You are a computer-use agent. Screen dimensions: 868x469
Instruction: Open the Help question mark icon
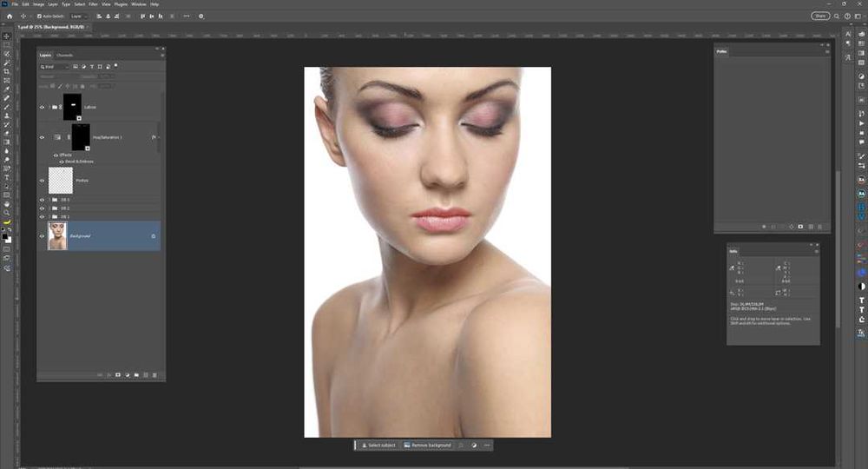click(847, 16)
